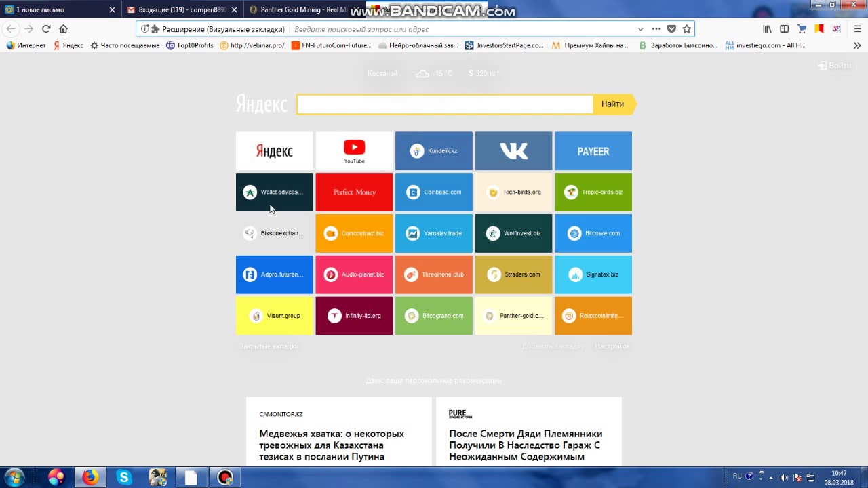Open the Rich-birds.org tile
868x488 pixels.
point(513,192)
